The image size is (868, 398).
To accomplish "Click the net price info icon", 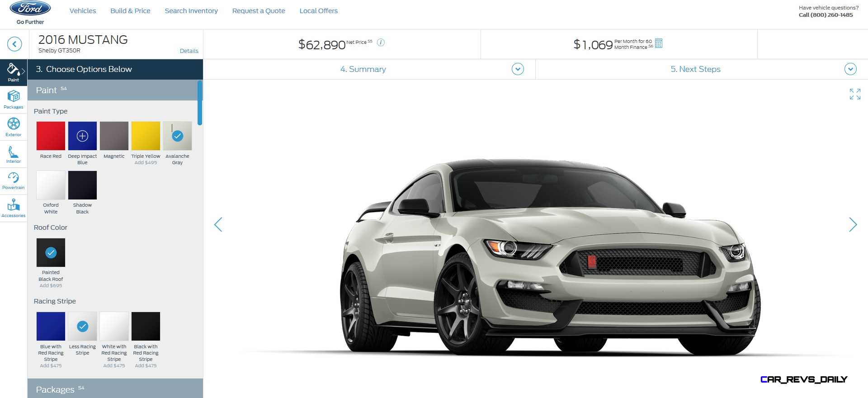I will (x=381, y=43).
